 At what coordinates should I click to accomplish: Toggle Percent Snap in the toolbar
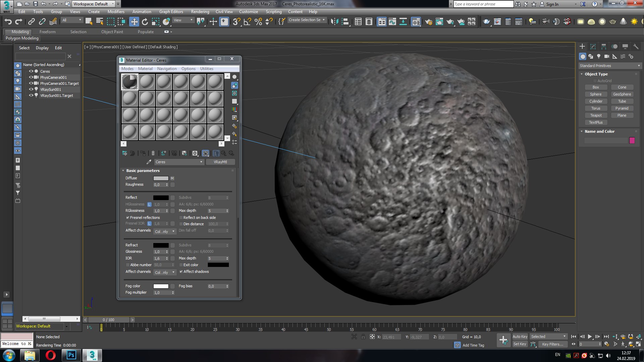coord(258,22)
